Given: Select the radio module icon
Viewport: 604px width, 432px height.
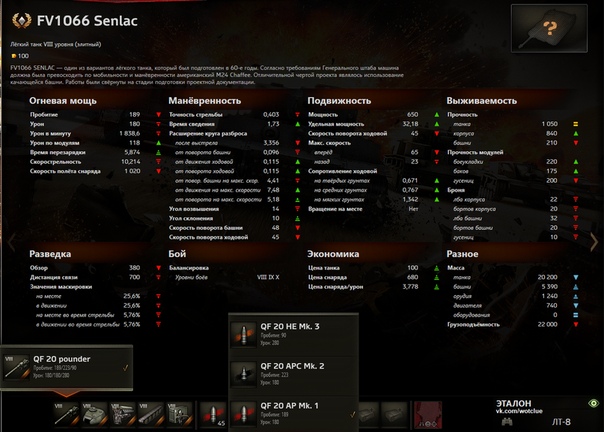Looking at the screenshot, I should point(179,415).
